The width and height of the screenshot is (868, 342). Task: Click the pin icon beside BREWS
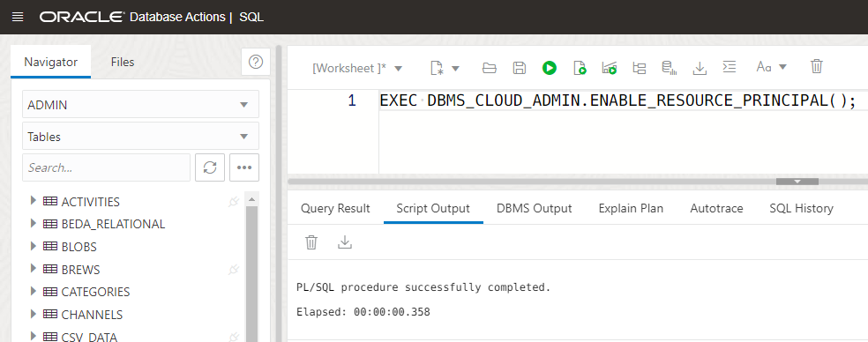click(x=234, y=270)
